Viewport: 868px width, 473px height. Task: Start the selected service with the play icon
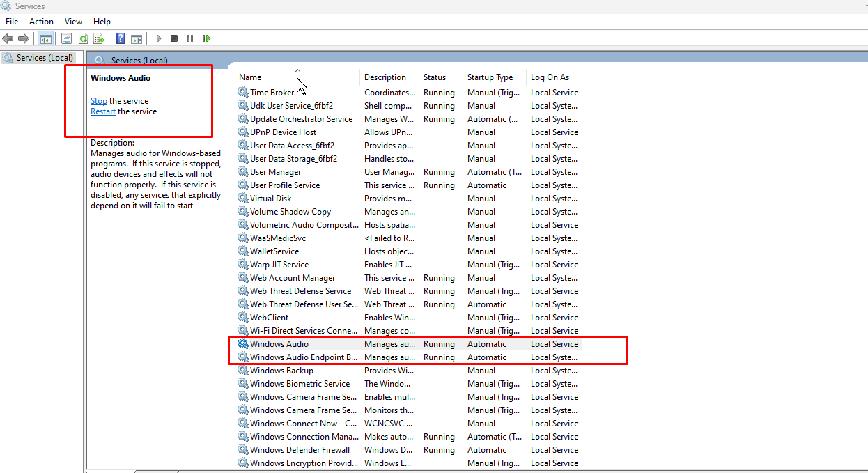tap(159, 38)
